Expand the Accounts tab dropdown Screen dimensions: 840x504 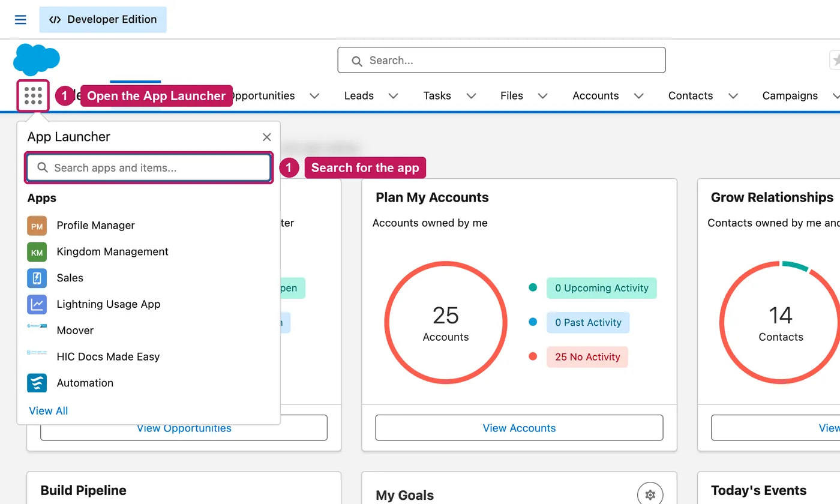639,96
